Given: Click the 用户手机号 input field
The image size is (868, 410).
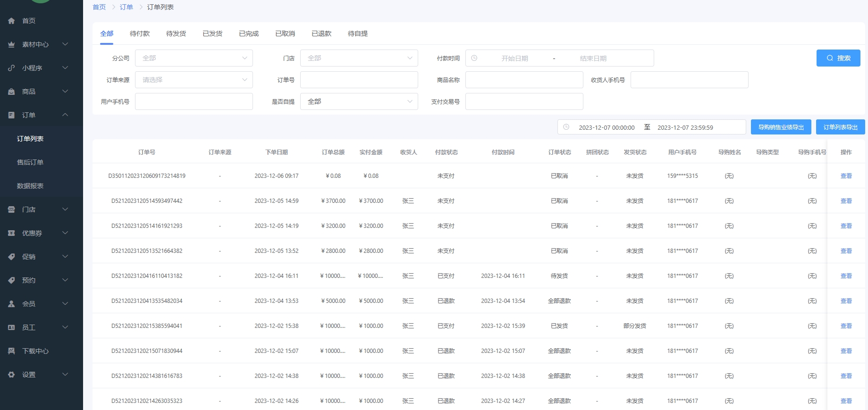Looking at the screenshot, I should tap(194, 101).
